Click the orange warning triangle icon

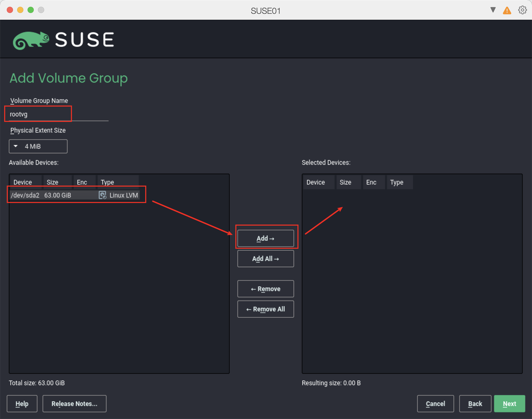(x=507, y=11)
